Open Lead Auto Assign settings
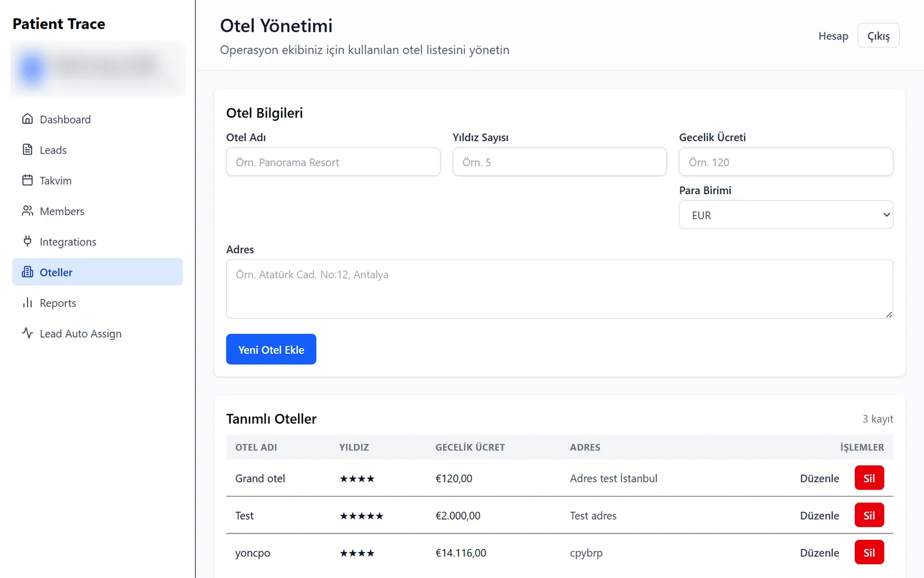924x578 pixels. pos(98,334)
